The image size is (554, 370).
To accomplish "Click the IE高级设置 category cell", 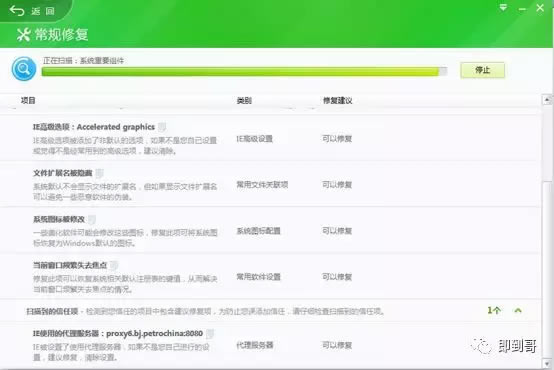I will (x=254, y=139).
